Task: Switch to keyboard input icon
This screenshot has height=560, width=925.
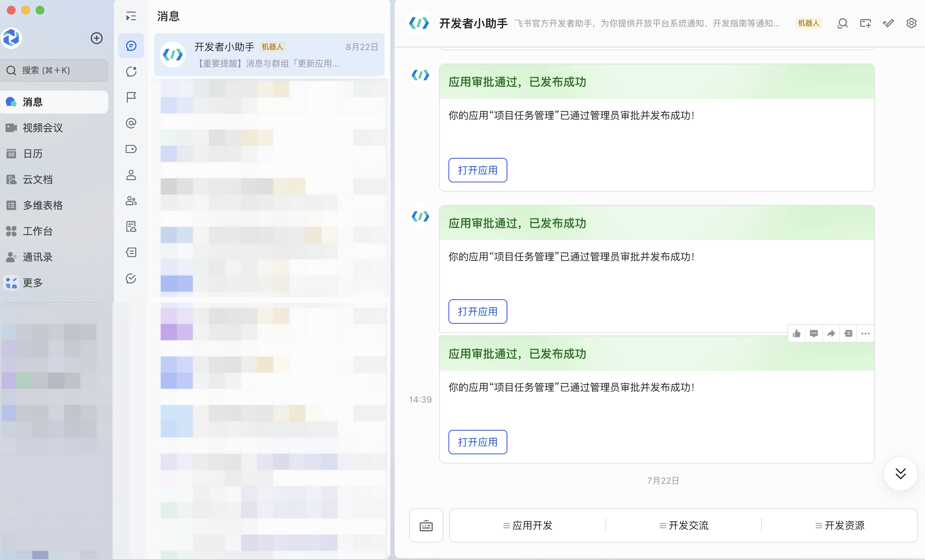Action: coord(426,526)
